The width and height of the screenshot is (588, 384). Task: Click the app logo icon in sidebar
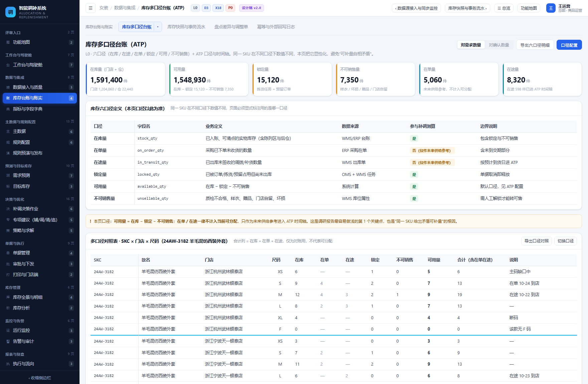pyautogui.click(x=10, y=12)
